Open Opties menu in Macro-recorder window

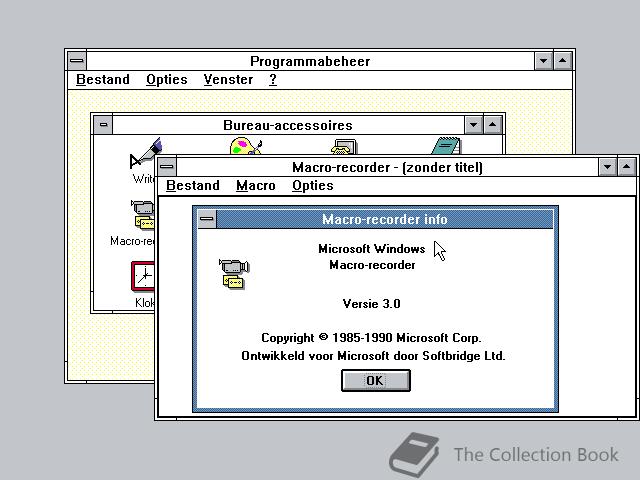(313, 186)
